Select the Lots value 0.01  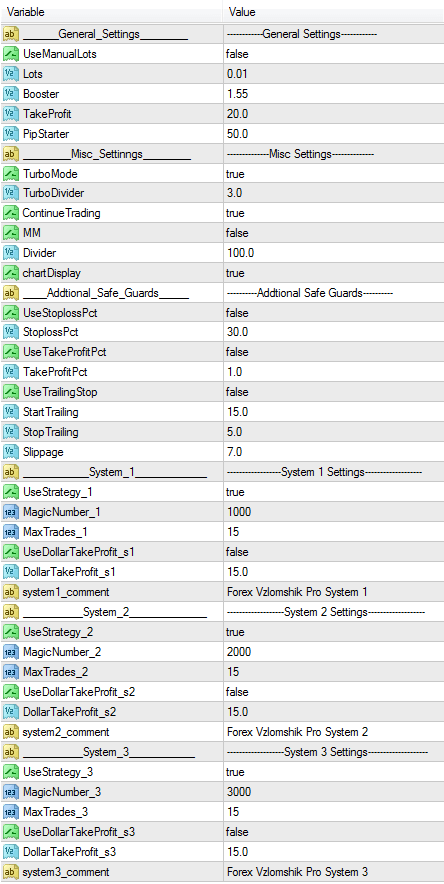coord(237,74)
